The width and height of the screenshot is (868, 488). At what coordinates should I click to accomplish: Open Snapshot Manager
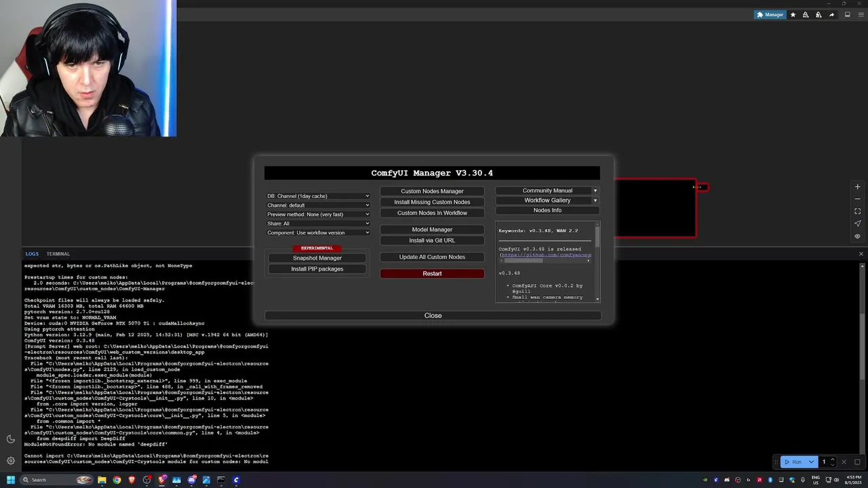317,258
